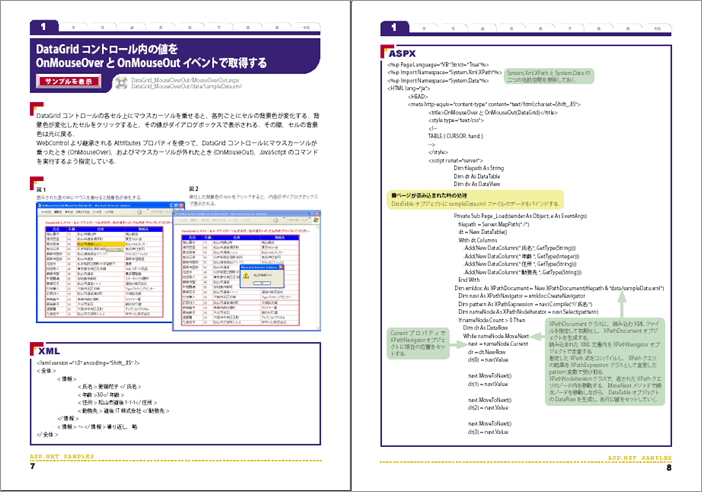The image size is (702, 492).
Task: Select tab 9 on page 8
Action: point(627,28)
